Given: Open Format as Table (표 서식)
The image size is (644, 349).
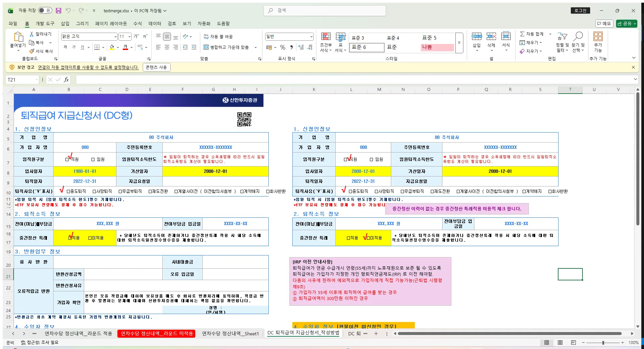Looking at the screenshot, I should (x=341, y=43).
